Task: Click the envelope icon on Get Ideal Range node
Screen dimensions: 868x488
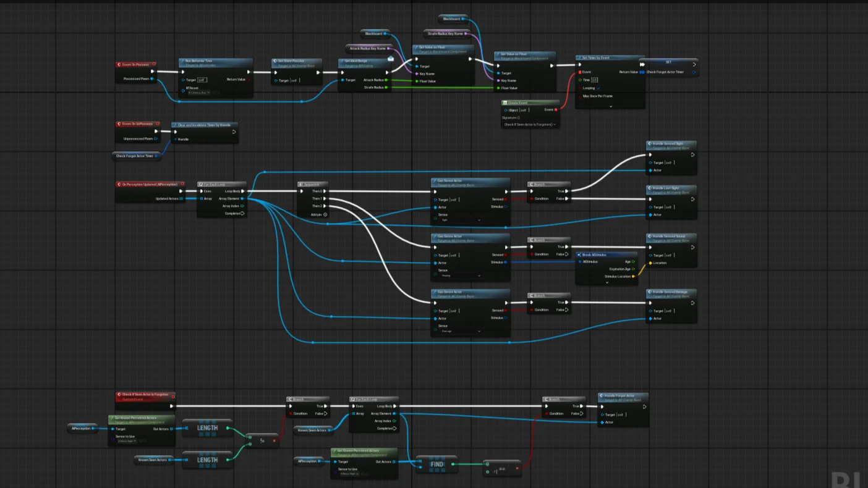Action: pos(391,59)
